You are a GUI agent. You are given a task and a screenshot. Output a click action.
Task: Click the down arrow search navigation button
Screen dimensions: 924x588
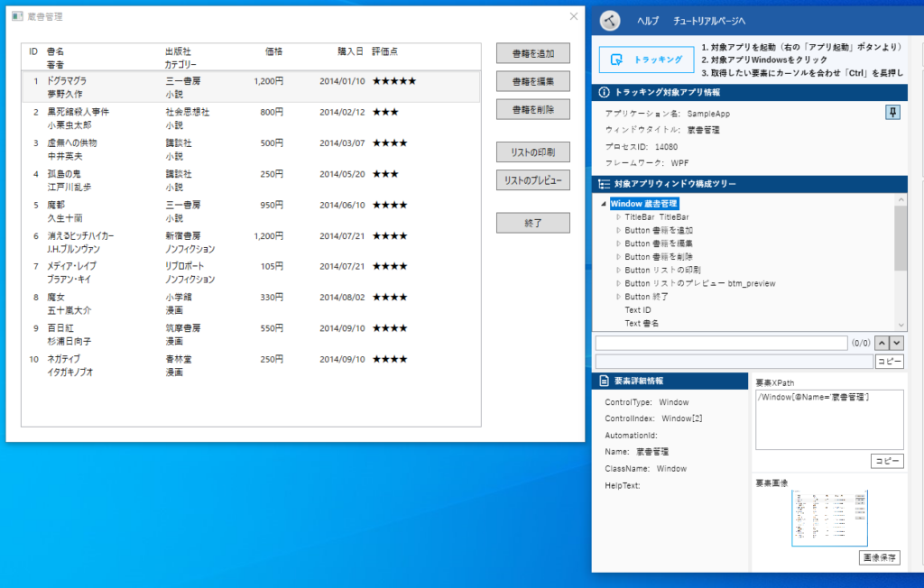(x=897, y=343)
